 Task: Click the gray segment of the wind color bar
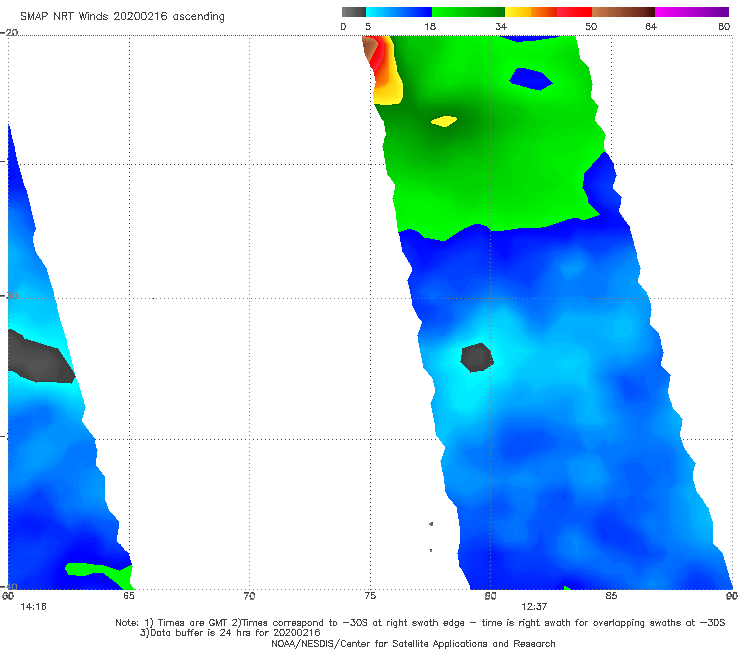pyautogui.click(x=354, y=12)
